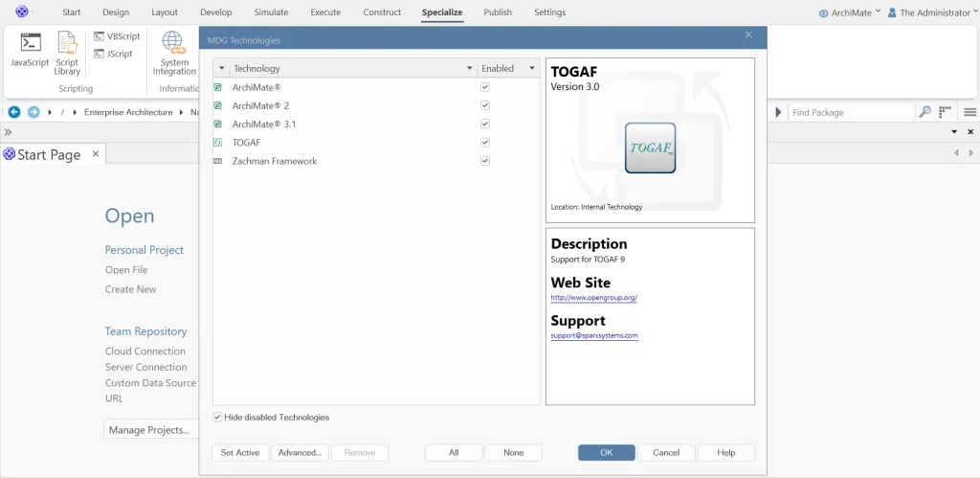This screenshot has width=980, height=478.
Task: Uncheck Enabled for ArchiMate® 2
Action: click(485, 105)
